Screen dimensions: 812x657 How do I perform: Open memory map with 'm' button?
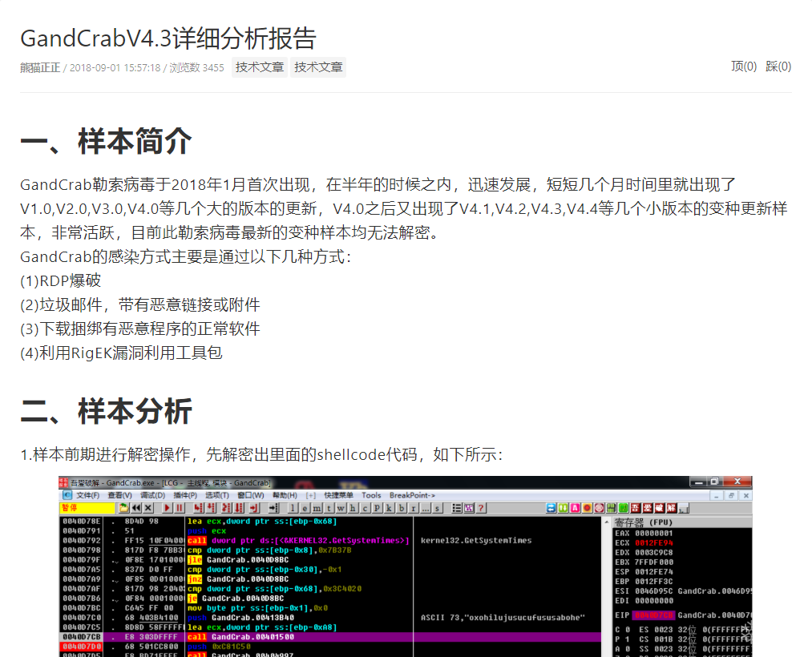317,509
